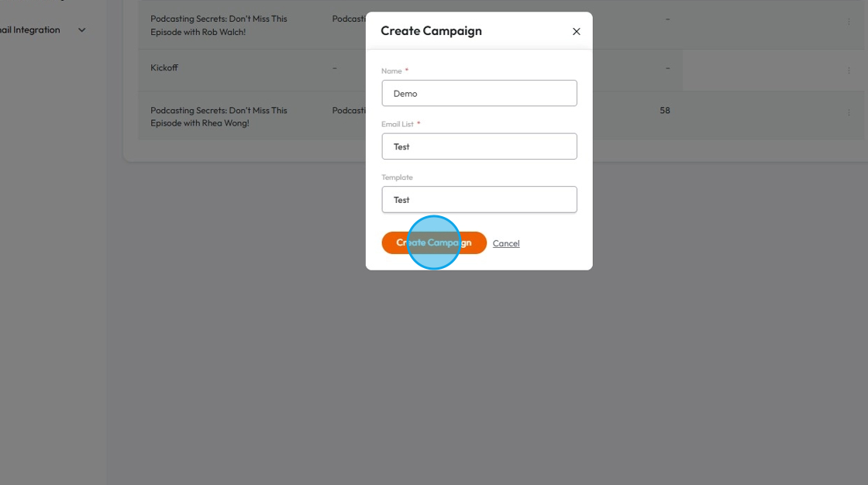Image resolution: width=868 pixels, height=485 pixels.
Task: Open options menu for Rob Walch campaign row
Action: [849, 22]
